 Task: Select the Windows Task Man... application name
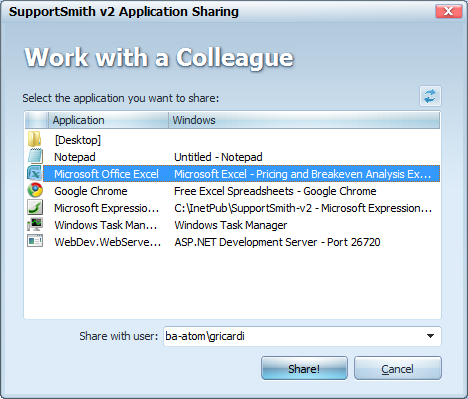pos(106,225)
